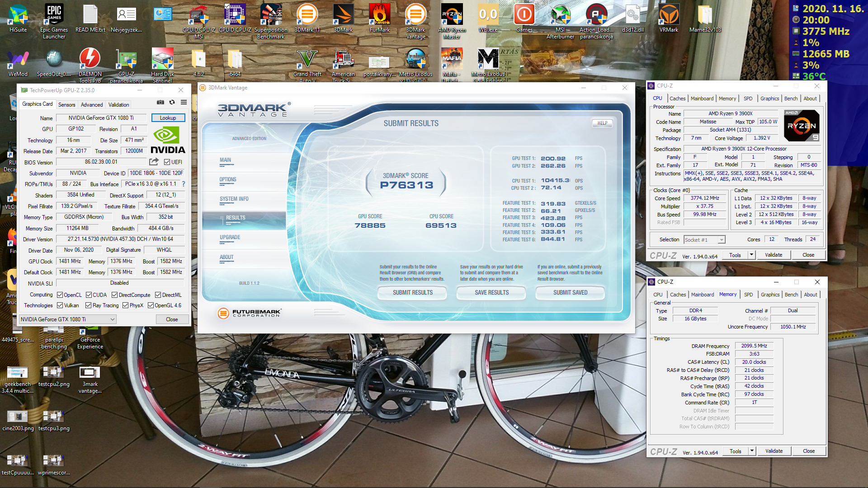Open Hard Disk Sentinel icon
The image size is (868, 488).
(162, 66)
